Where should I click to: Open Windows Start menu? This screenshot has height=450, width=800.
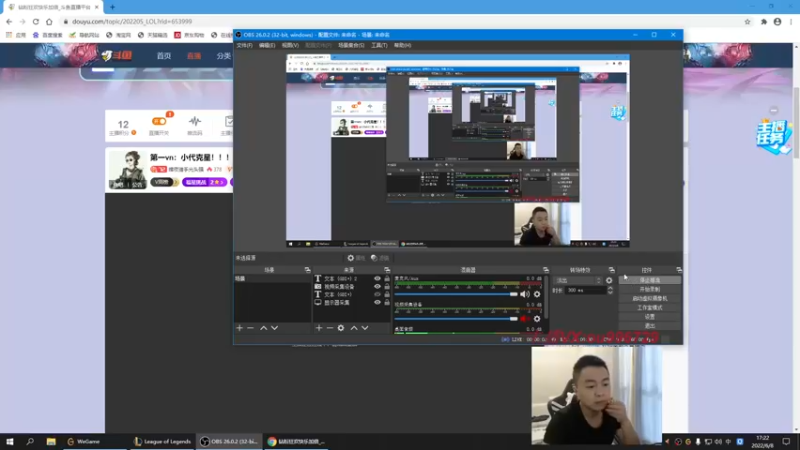[x=10, y=441]
